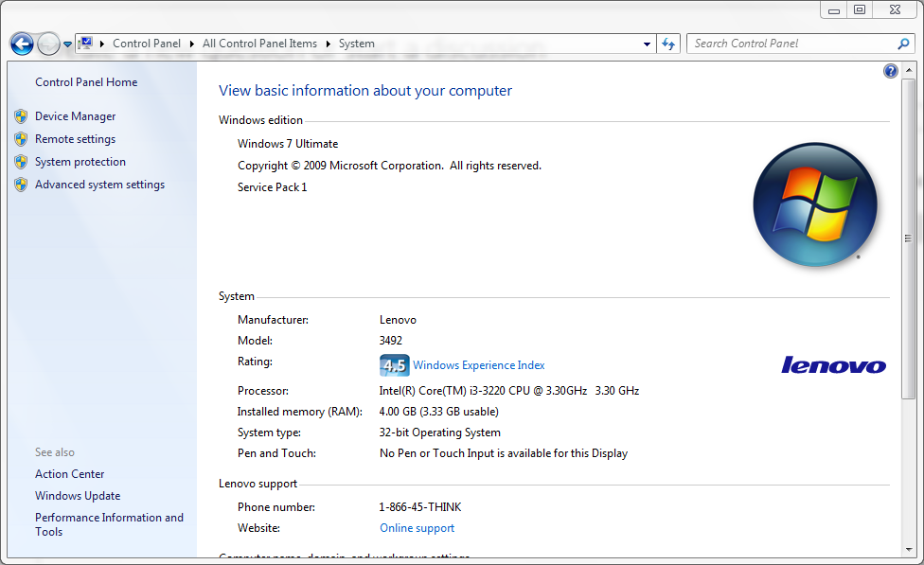
Task: Click the search magnifier icon
Action: (x=903, y=44)
